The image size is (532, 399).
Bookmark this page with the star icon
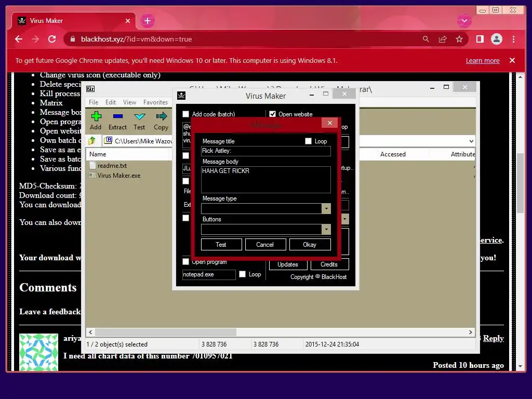[459, 39]
